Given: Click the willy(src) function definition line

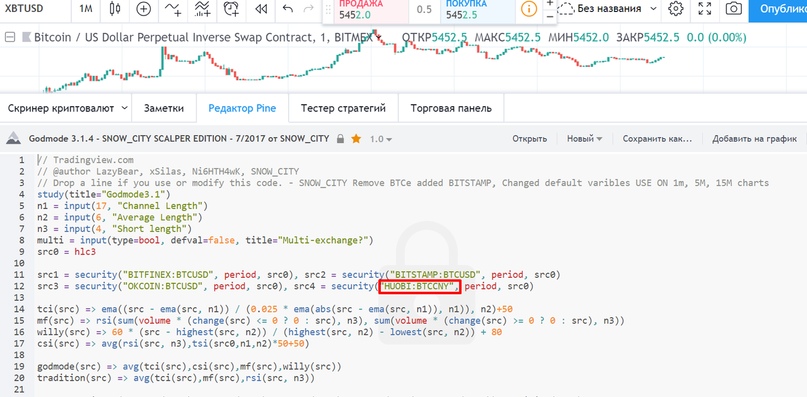Looking at the screenshot, I should (x=270, y=332).
